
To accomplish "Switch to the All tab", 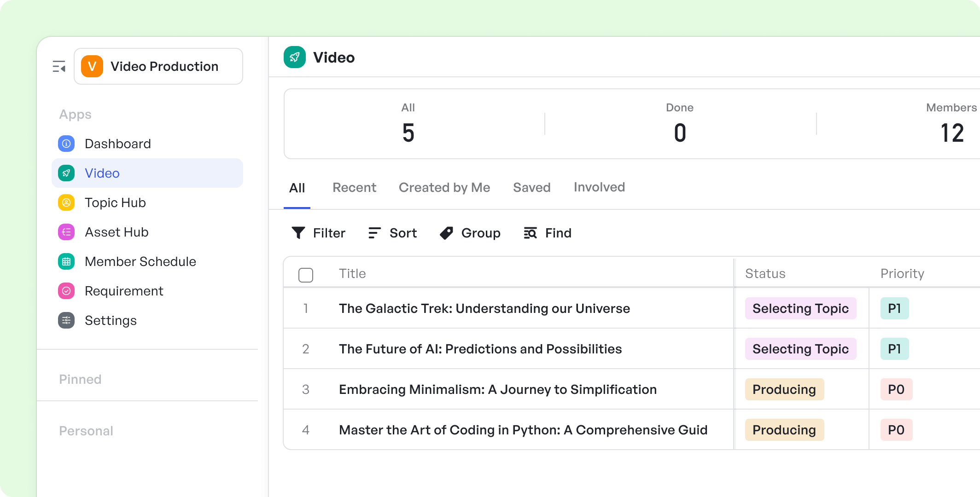I will [x=297, y=188].
